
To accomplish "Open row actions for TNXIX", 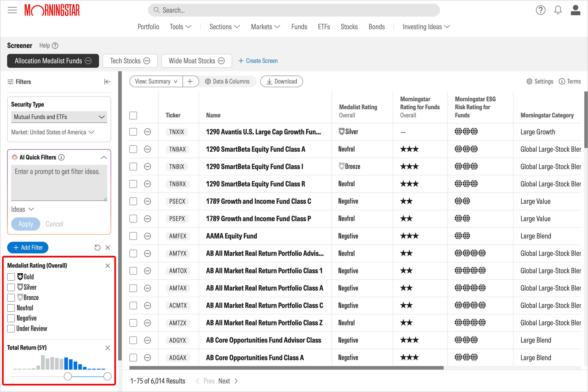I will click(x=147, y=132).
